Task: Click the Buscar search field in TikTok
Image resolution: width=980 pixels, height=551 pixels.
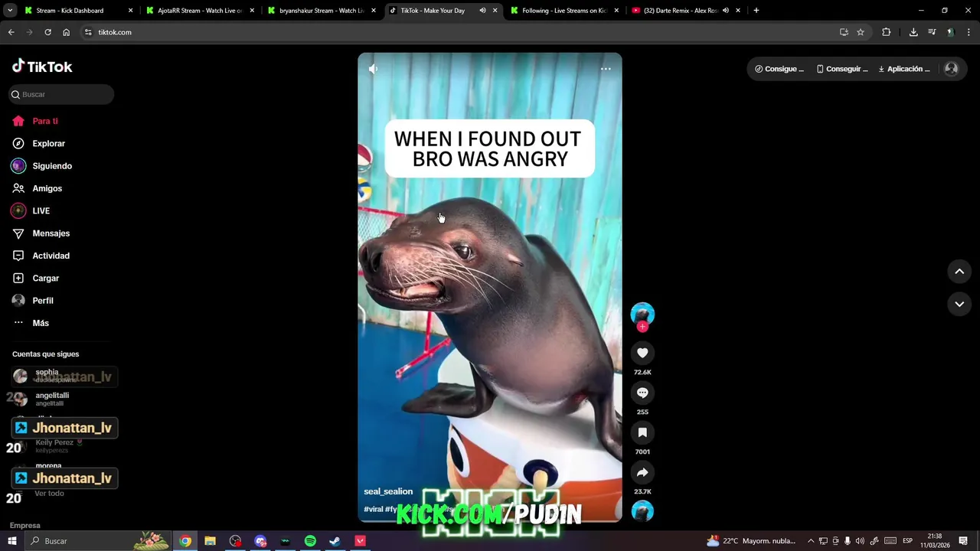Action: pos(61,94)
